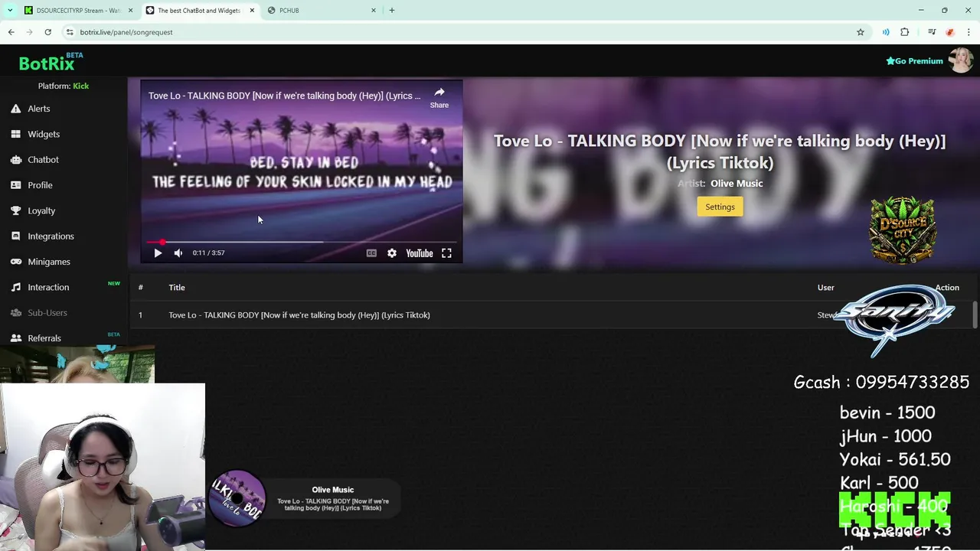Switch to PCHUB browser tab
Image resolution: width=980 pixels, height=551 pixels.
(320, 11)
